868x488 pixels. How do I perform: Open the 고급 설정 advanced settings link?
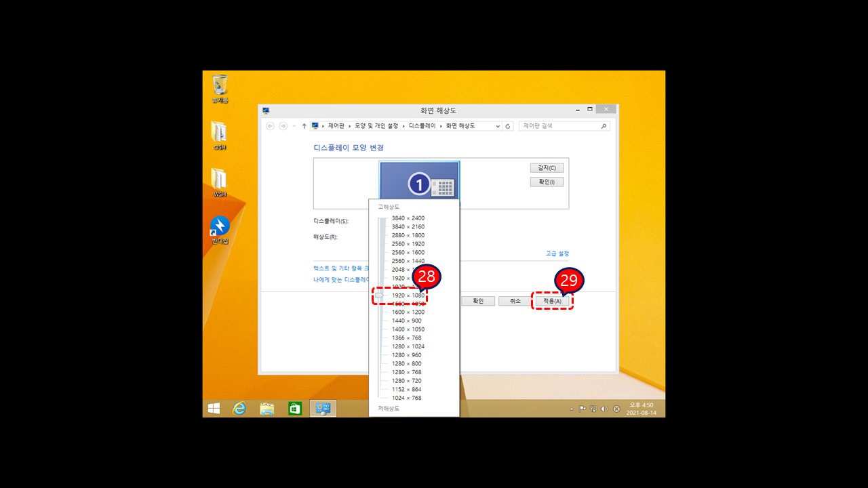click(x=557, y=253)
